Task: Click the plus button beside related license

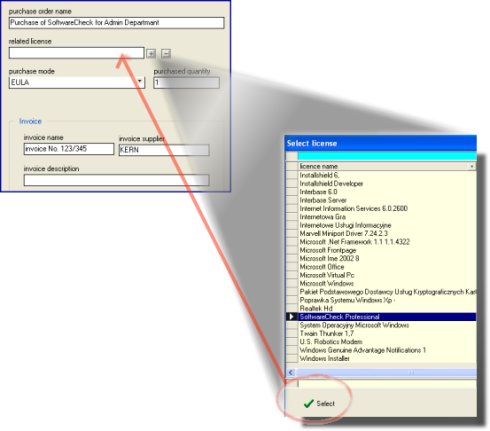Action: (x=151, y=53)
